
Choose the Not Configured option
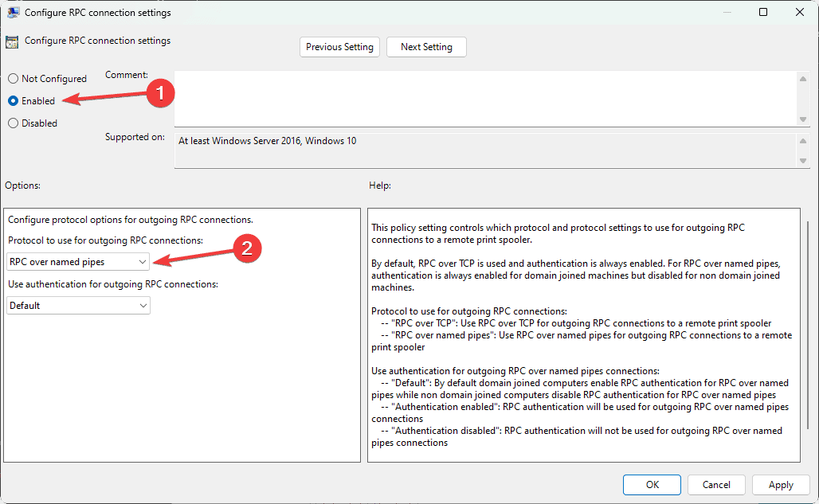pos(13,78)
